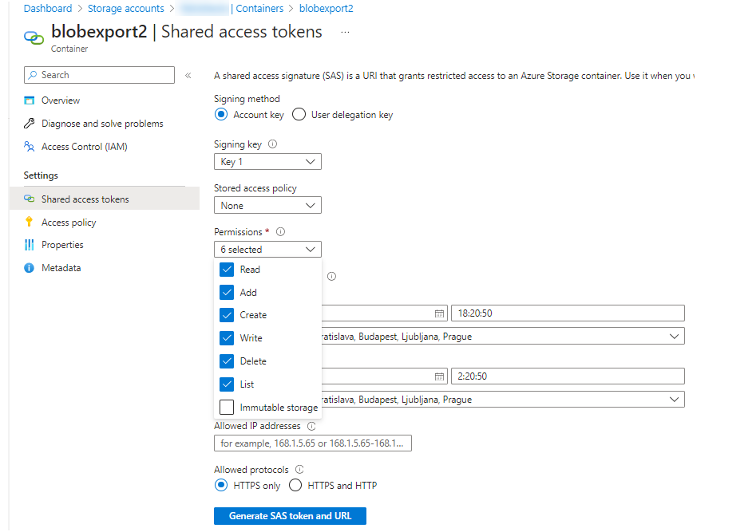Go to blobexport2 breadcrumb

[326, 9]
